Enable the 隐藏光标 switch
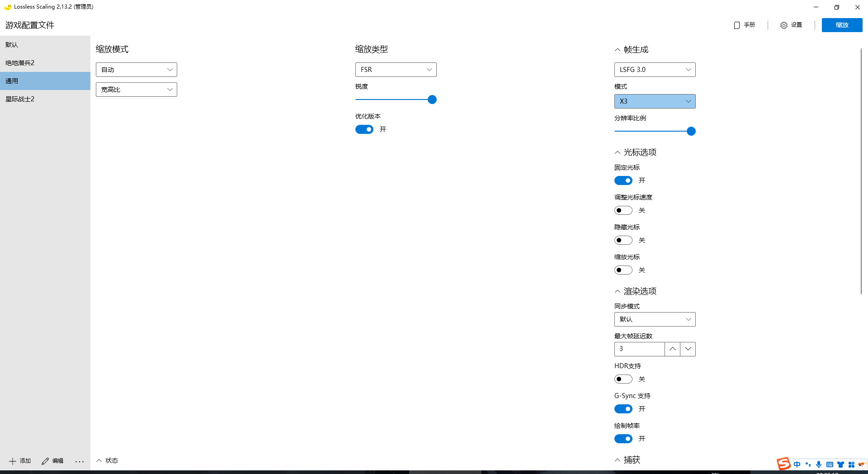 623,240
